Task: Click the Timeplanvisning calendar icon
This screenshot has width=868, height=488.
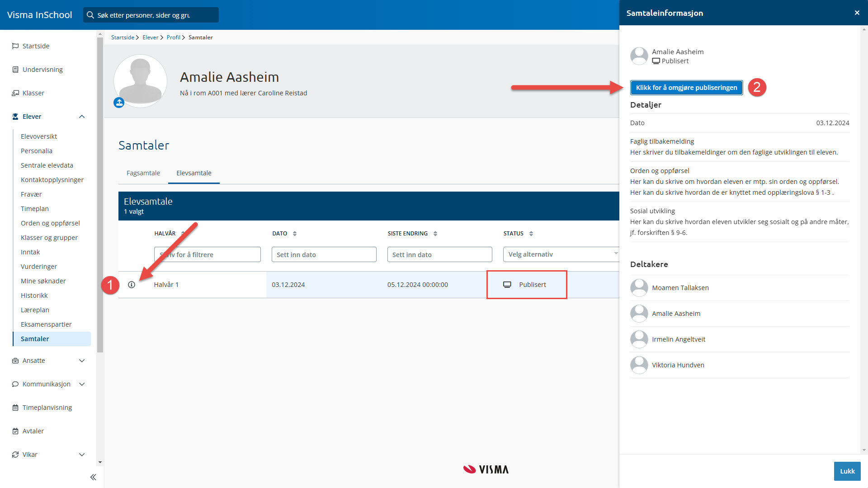Action: tap(15, 408)
